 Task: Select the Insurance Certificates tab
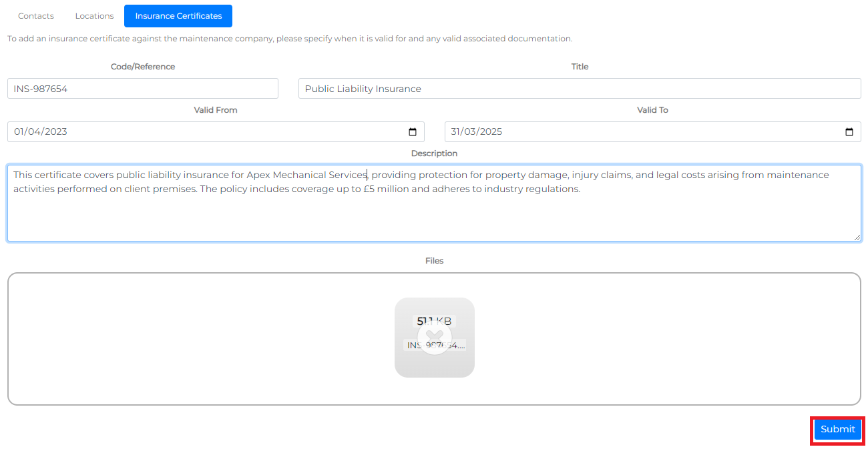pyautogui.click(x=178, y=15)
